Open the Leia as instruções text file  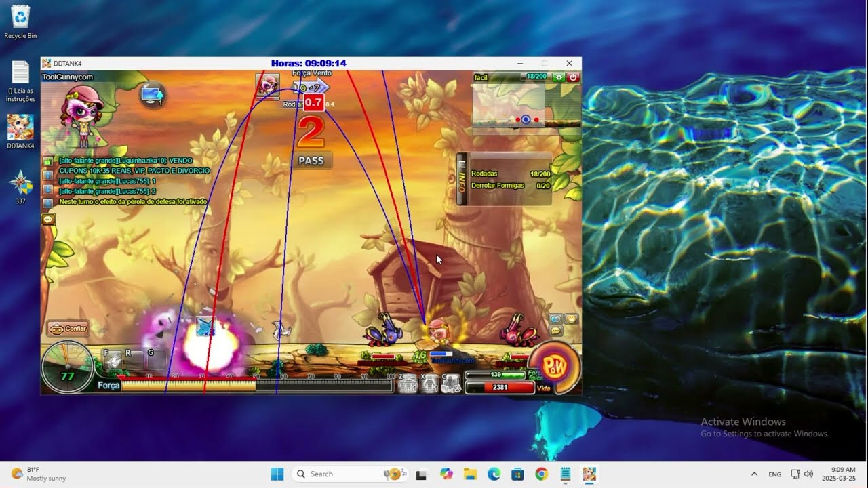click(x=20, y=81)
